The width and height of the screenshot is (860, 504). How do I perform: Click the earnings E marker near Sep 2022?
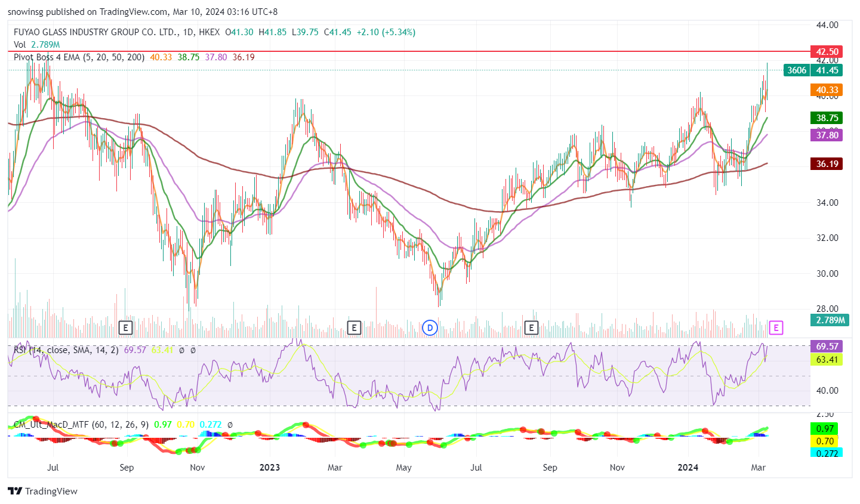click(x=125, y=327)
